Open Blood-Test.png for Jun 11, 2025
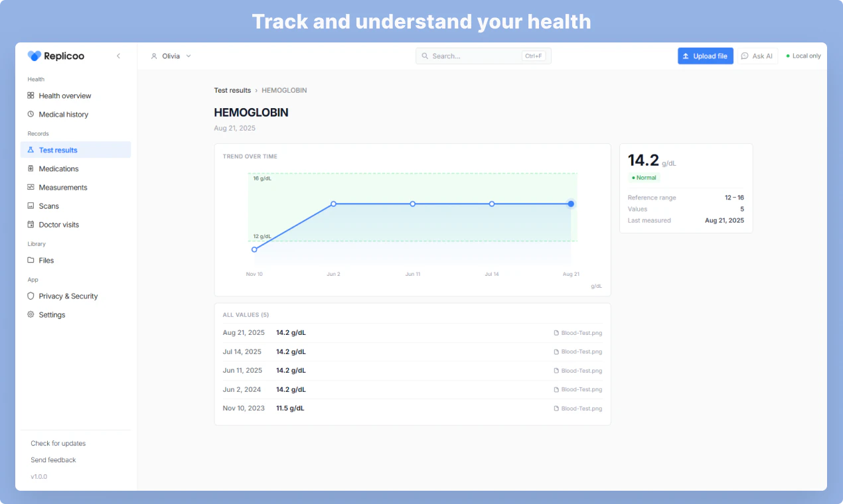The width and height of the screenshot is (843, 504). click(578, 371)
